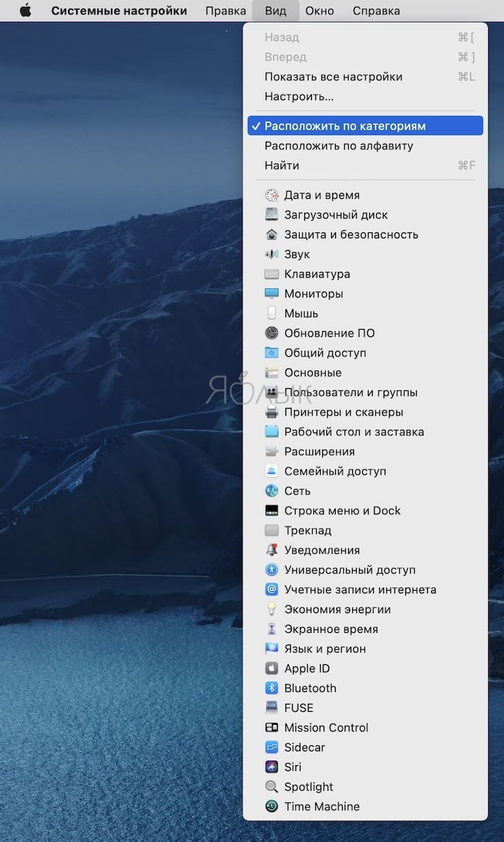The image size is (504, 842).
Task: Click the Мышь mouse icon
Action: click(x=272, y=313)
